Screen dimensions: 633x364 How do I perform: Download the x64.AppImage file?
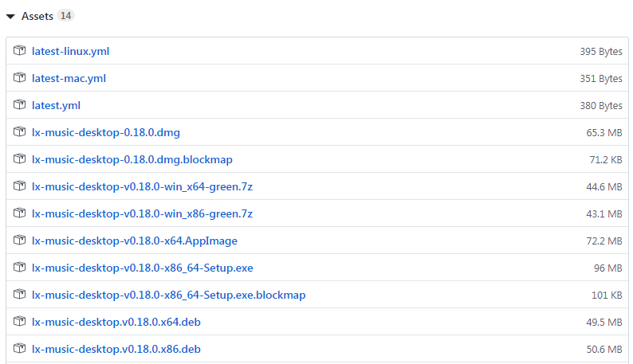[x=135, y=241]
